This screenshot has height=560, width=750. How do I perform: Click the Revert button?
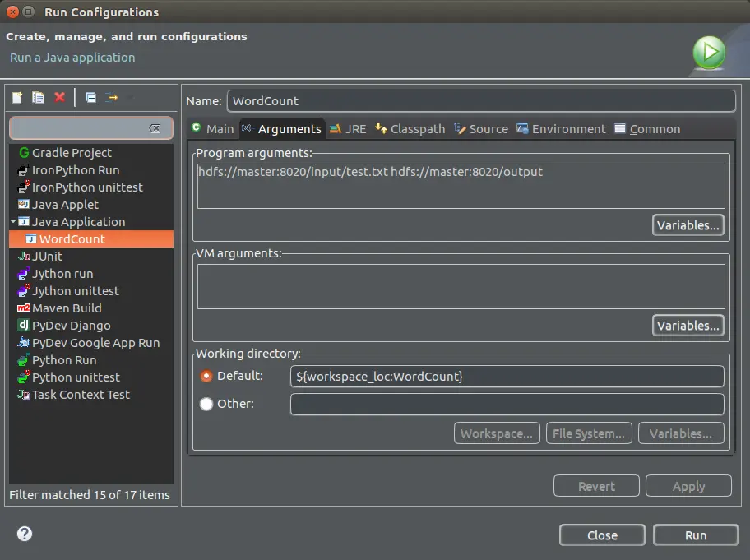(x=596, y=486)
